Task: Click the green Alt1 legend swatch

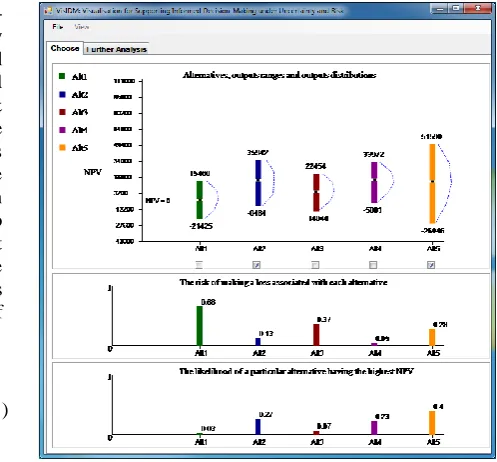Action: (x=62, y=76)
